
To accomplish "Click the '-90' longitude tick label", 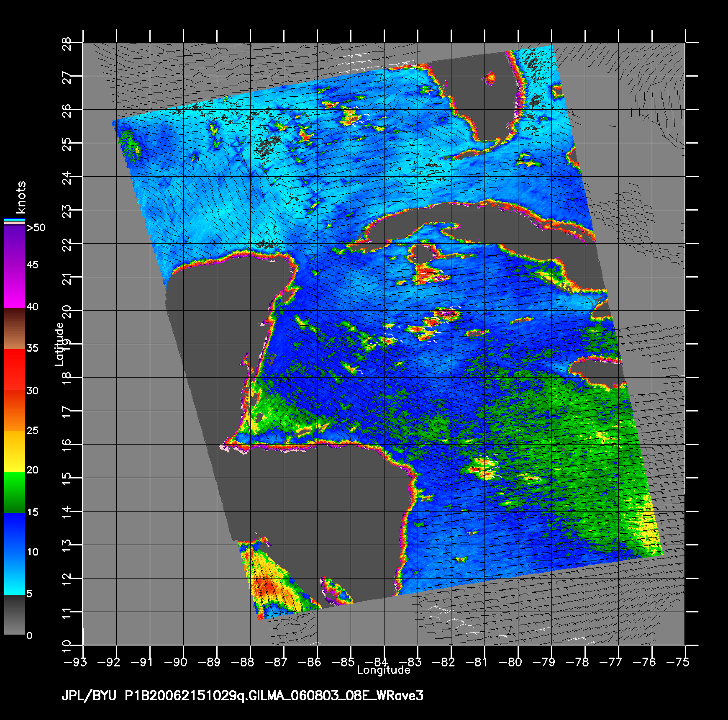I will coord(175,662).
